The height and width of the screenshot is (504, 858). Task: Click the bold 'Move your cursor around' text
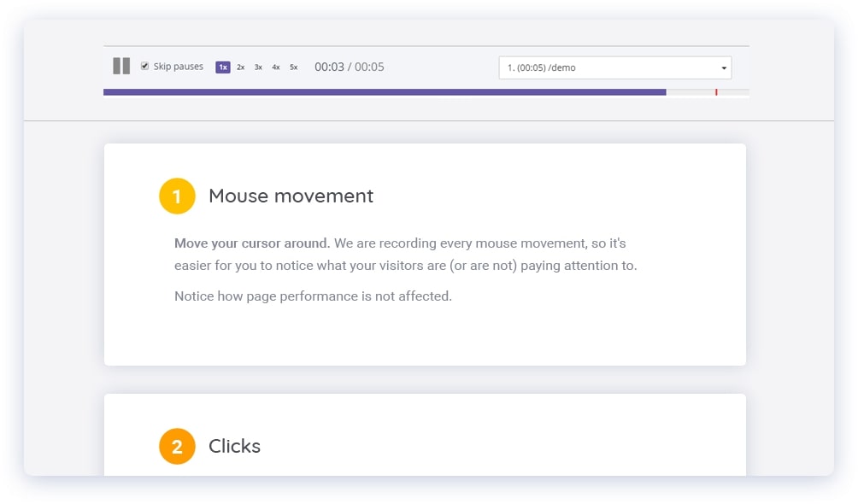point(252,243)
